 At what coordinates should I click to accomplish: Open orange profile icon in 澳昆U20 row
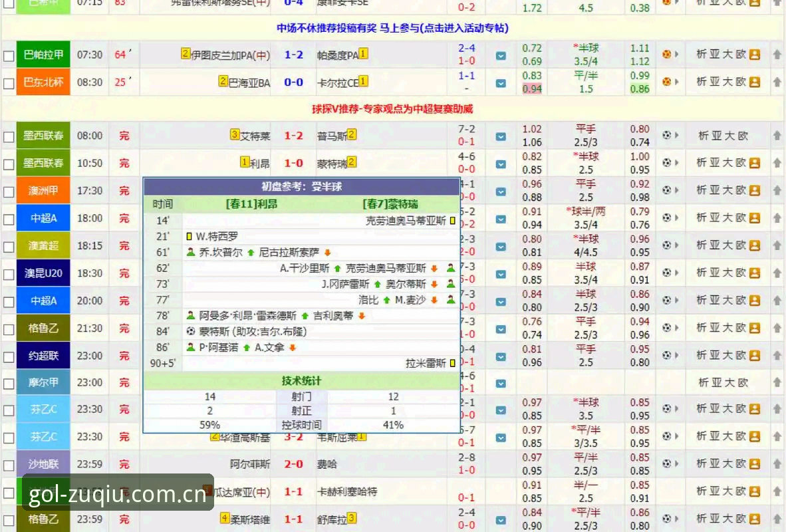point(755,273)
